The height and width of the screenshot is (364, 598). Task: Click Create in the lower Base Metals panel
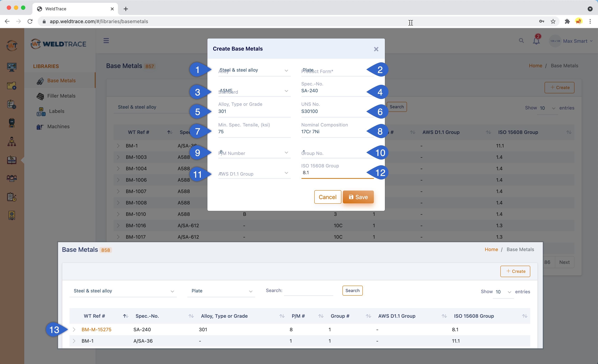515,271
